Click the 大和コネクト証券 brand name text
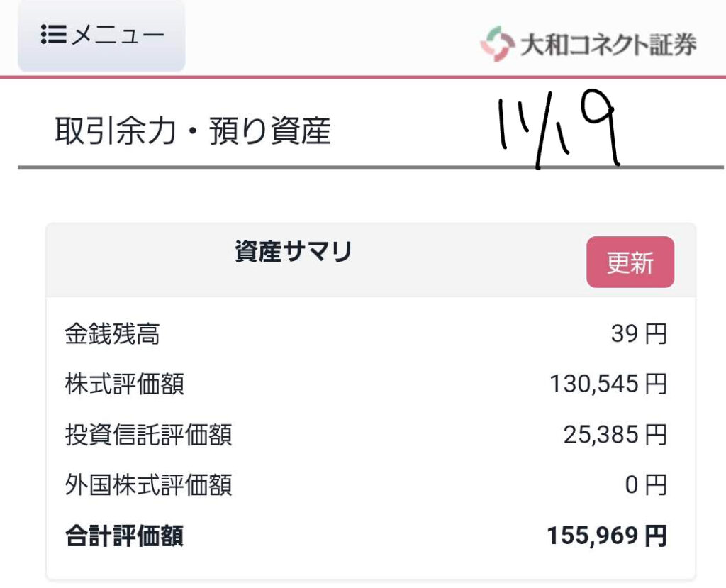The image size is (726, 588). [x=608, y=45]
